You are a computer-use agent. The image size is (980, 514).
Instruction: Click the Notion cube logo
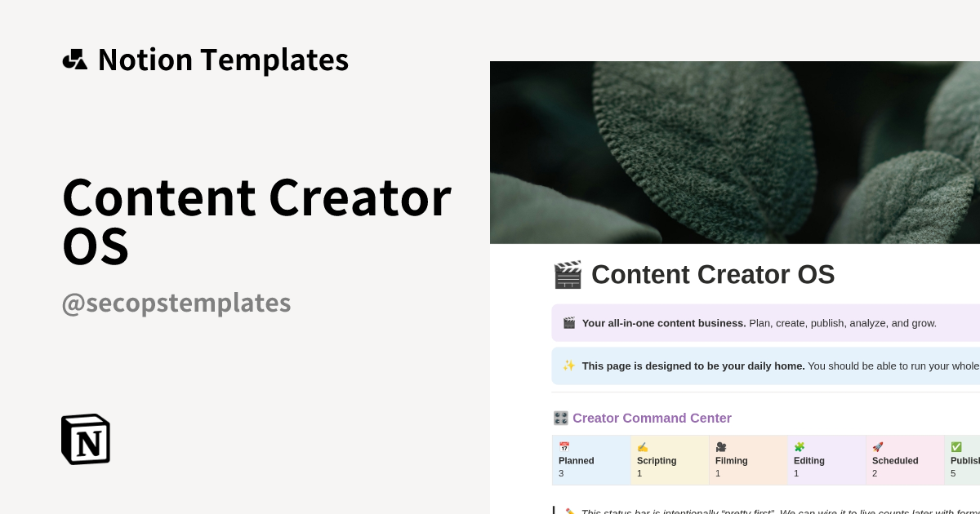coord(86,439)
